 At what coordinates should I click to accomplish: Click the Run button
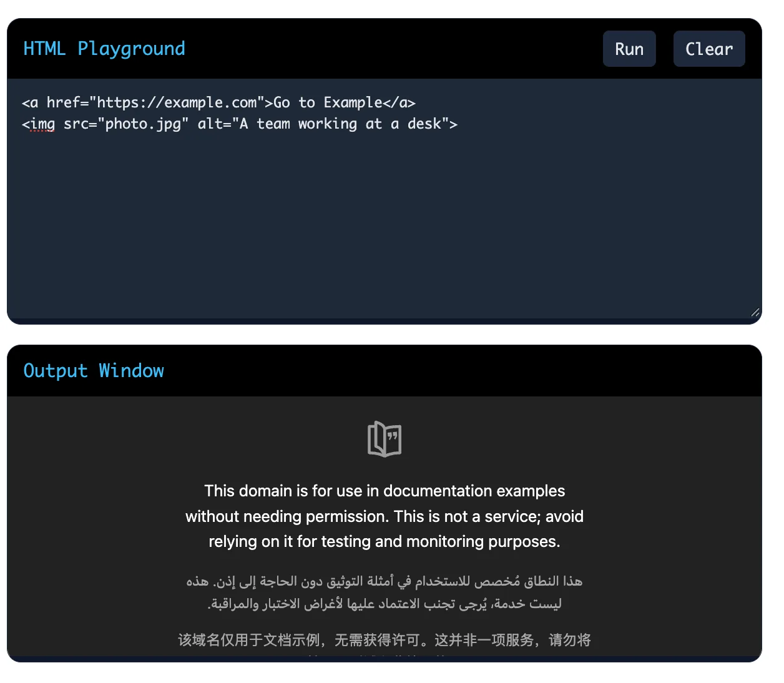coord(629,49)
